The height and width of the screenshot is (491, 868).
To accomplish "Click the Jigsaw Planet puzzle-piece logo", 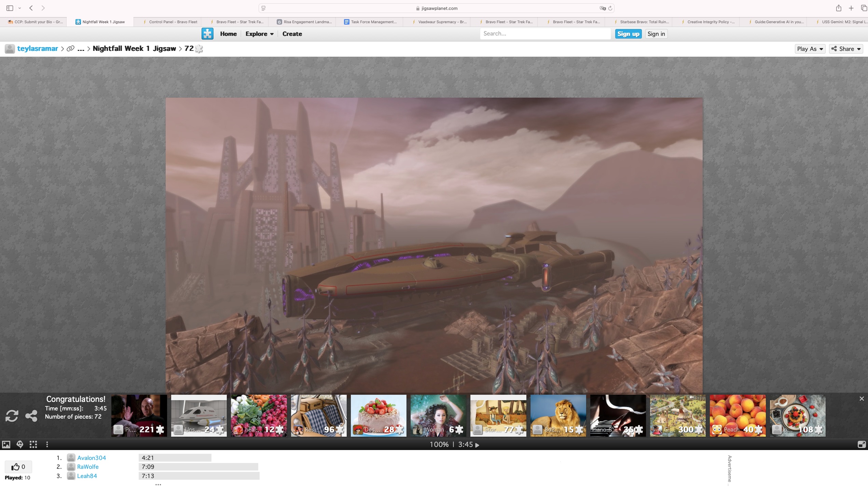I will pos(207,34).
